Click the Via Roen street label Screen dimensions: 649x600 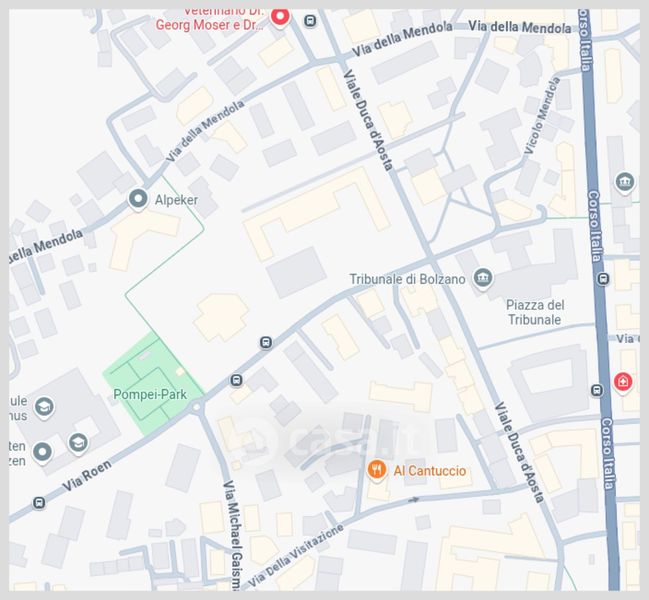pyautogui.click(x=87, y=476)
